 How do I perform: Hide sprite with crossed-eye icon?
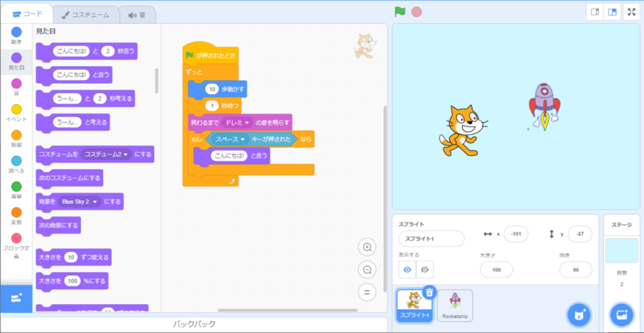coord(425,269)
